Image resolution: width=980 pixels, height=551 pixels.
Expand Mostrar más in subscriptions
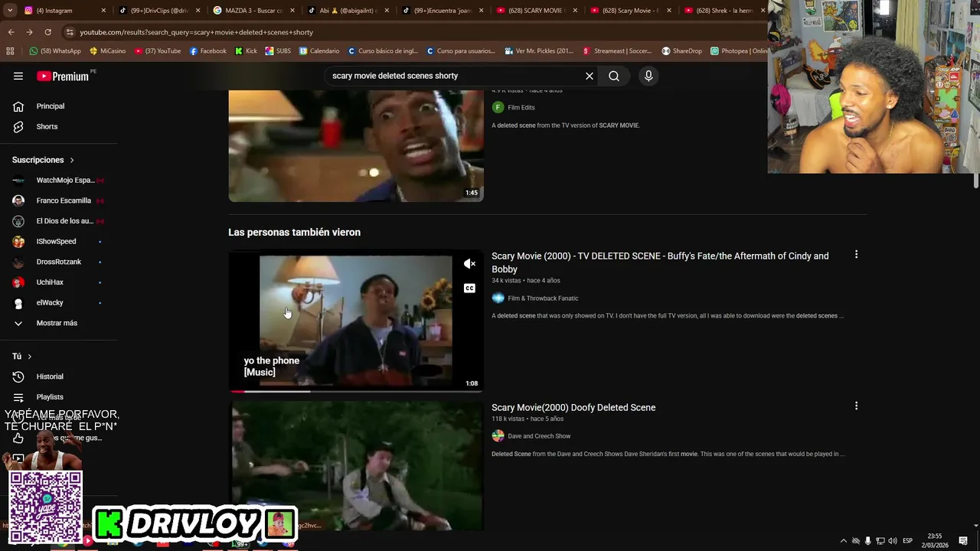58,323
